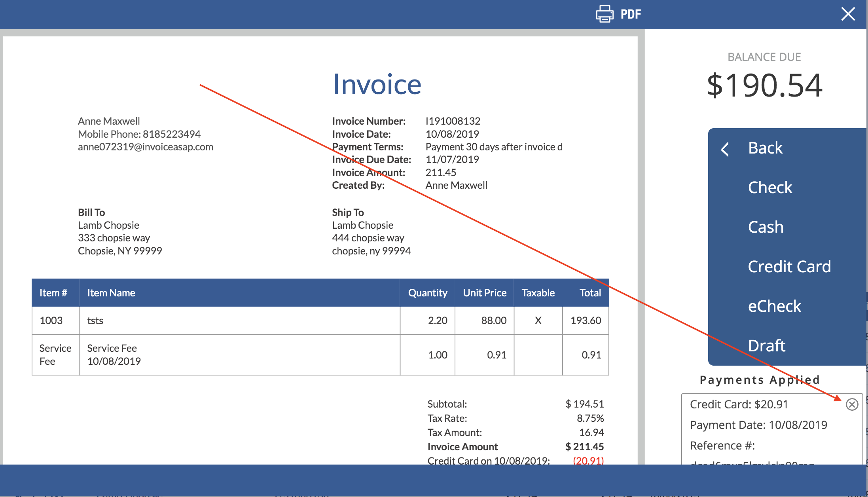The image size is (868, 497).
Task: Click the red (20.91) credit card payment
Action: pos(588,460)
